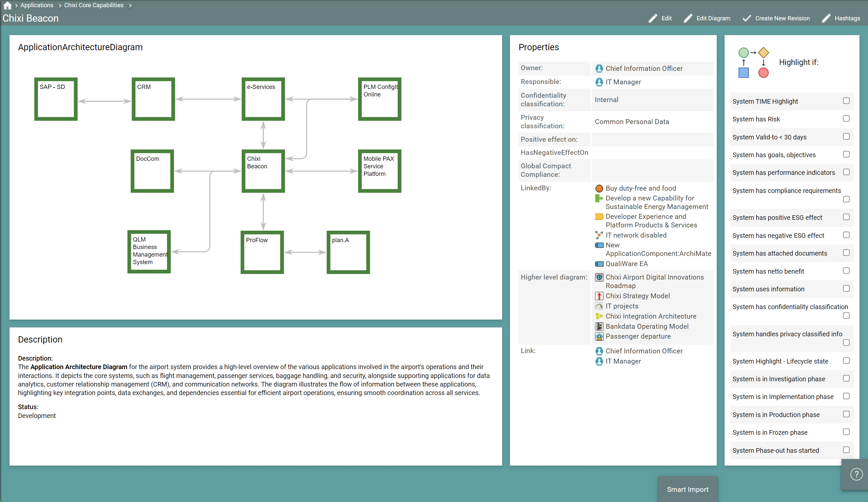Click the Chixi Beacon diagram box
The image size is (868, 502).
[263, 171]
